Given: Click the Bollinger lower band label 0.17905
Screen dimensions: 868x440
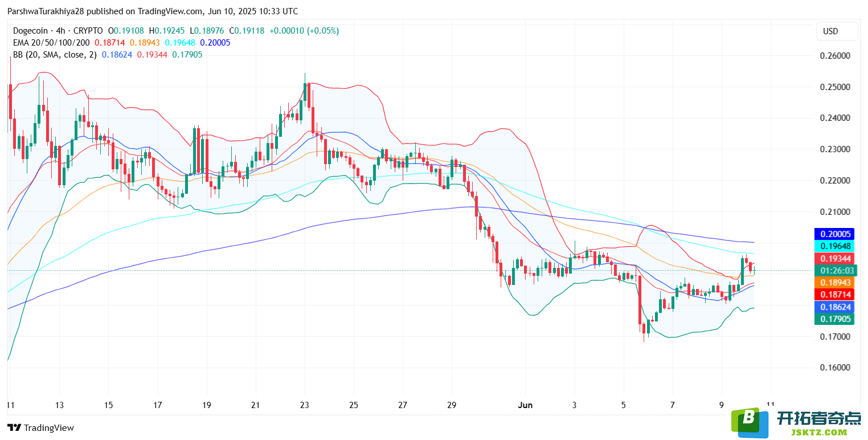Looking at the screenshot, I should (836, 319).
